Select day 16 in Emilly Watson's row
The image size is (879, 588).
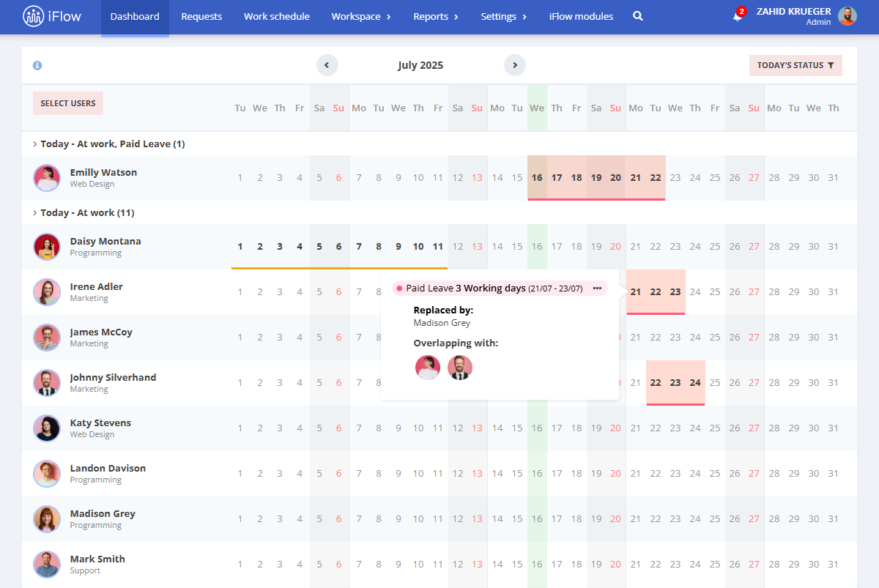[537, 178]
